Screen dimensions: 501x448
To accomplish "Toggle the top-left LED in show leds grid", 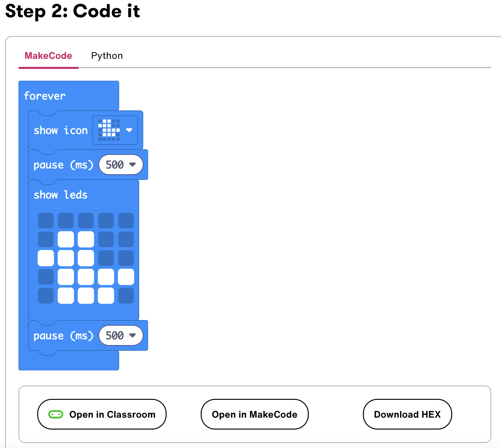I will tap(46, 221).
